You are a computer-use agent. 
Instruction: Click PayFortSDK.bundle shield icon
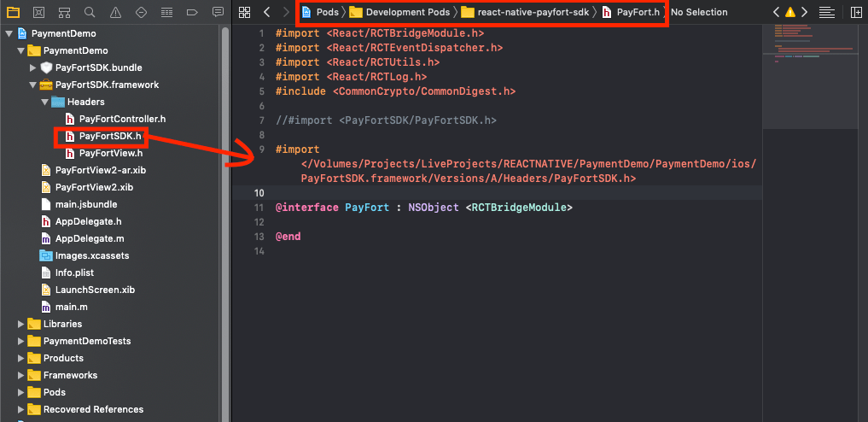[46, 67]
